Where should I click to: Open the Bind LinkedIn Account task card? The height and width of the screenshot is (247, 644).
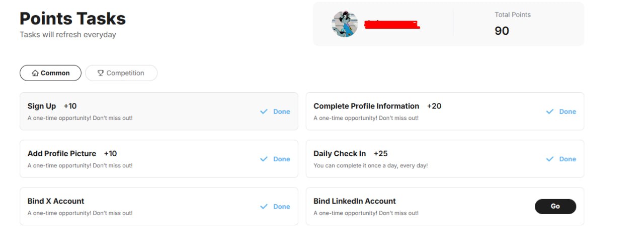tap(445, 206)
